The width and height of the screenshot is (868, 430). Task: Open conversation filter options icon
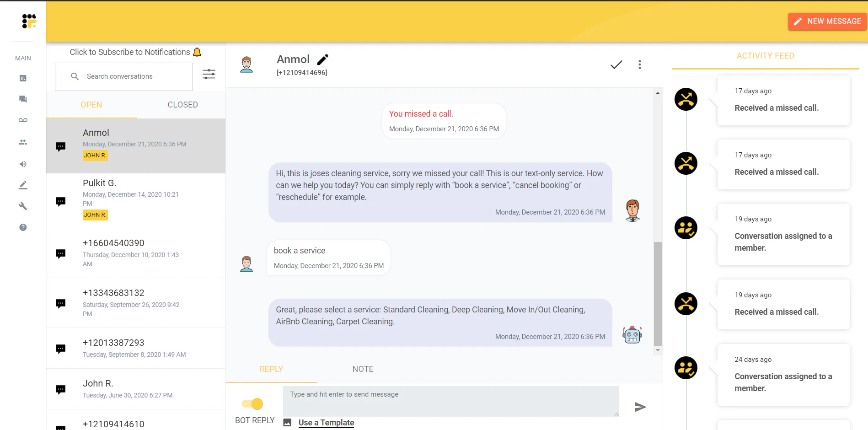pyautogui.click(x=209, y=74)
